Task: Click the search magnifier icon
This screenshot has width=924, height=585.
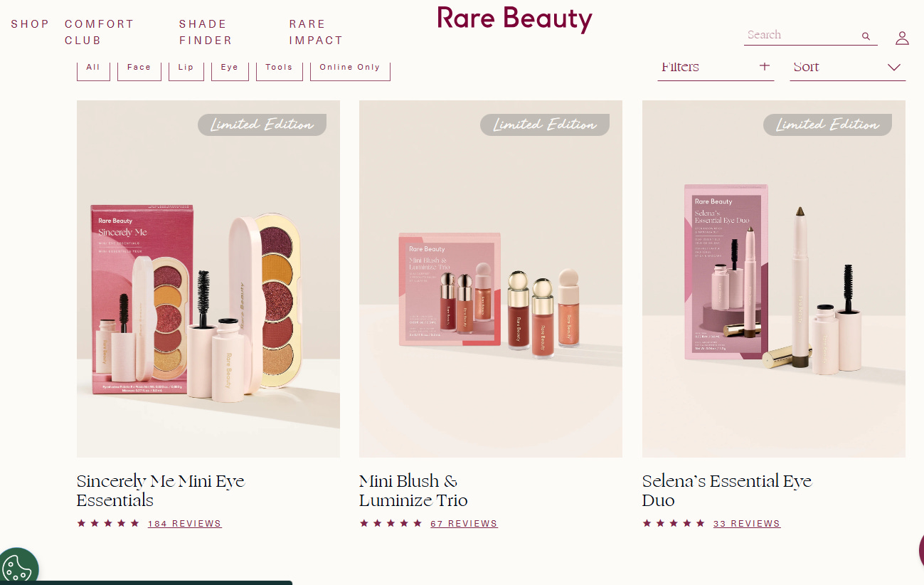Action: point(866,36)
